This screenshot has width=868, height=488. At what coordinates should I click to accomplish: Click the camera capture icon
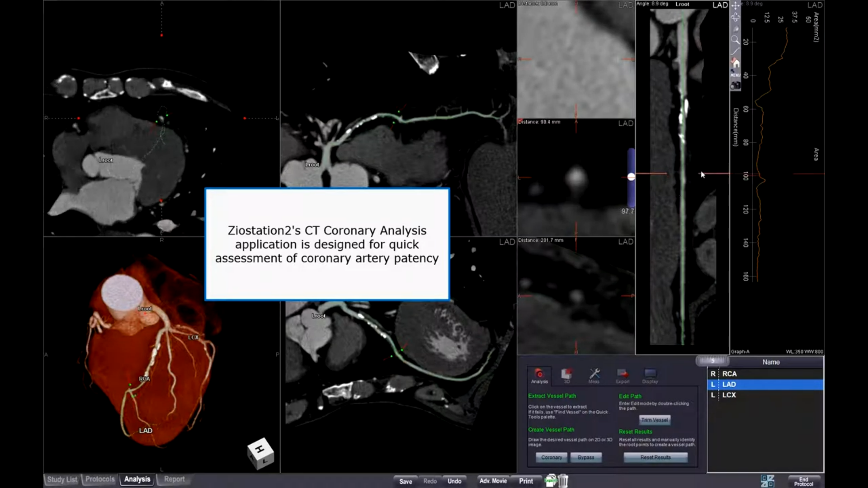(x=736, y=85)
